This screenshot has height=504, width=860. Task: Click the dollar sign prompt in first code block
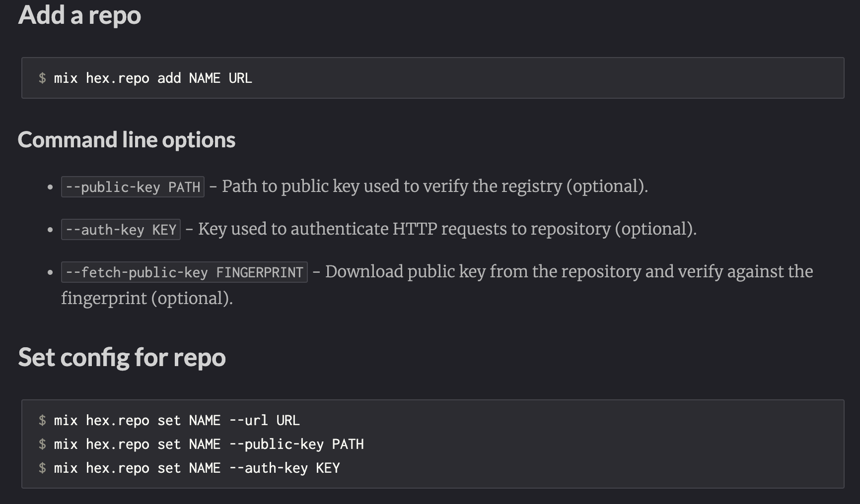tap(43, 77)
